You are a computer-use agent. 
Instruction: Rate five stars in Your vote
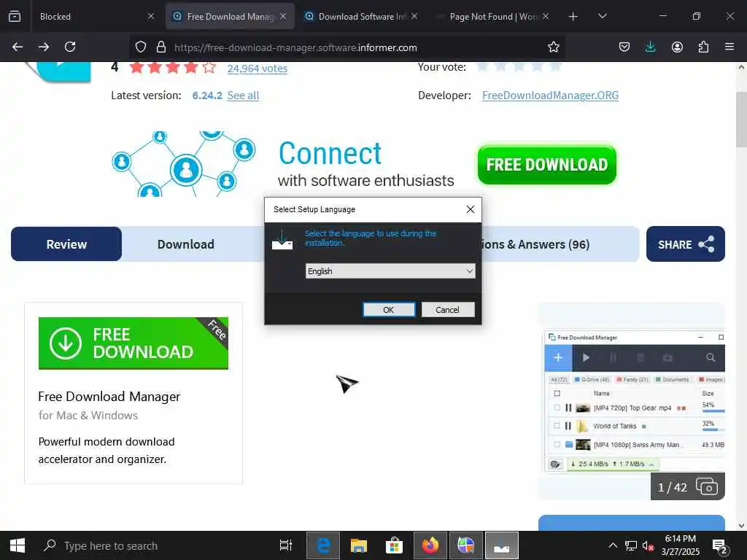tap(555, 66)
